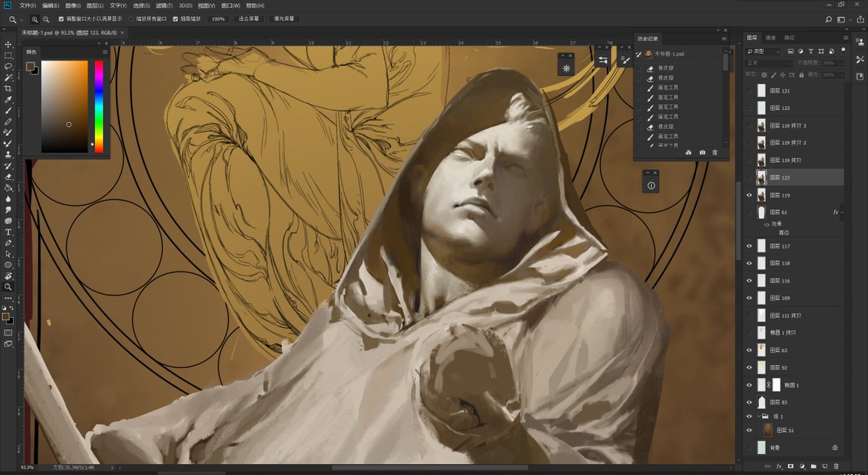Viewport: 868px width, 475px height.
Task: Select the Lasso tool
Action: click(x=9, y=67)
